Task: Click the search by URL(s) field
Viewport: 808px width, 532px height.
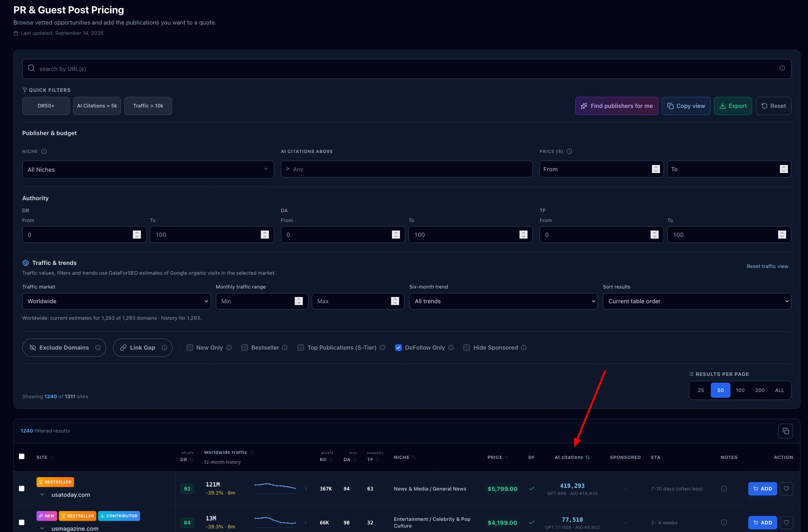Action: tap(407, 69)
